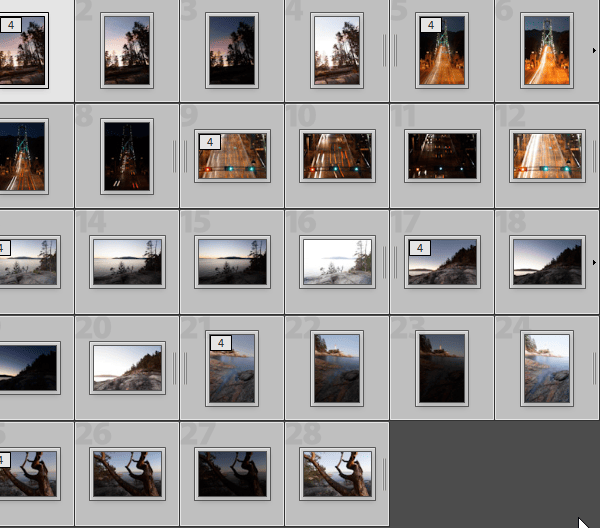The width and height of the screenshot is (600, 528).
Task: Select the darker hillside photo in cell 18
Action: (x=547, y=262)
